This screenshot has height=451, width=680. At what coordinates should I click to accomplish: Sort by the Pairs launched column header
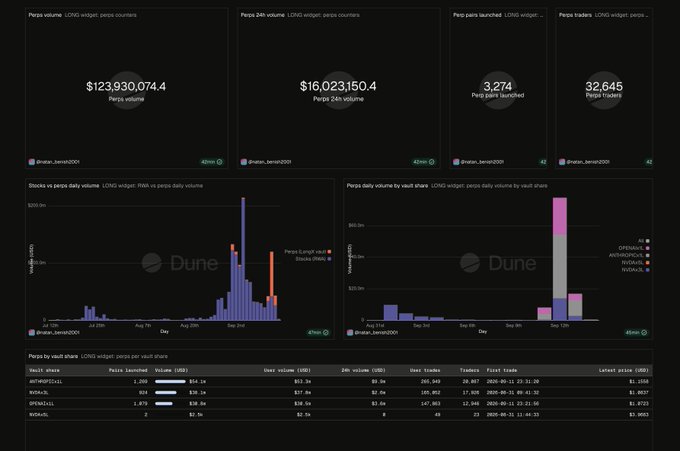click(x=128, y=370)
